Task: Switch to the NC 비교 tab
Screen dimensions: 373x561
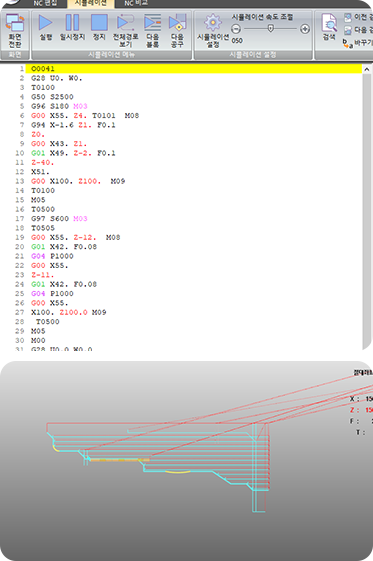Action: pos(136,4)
